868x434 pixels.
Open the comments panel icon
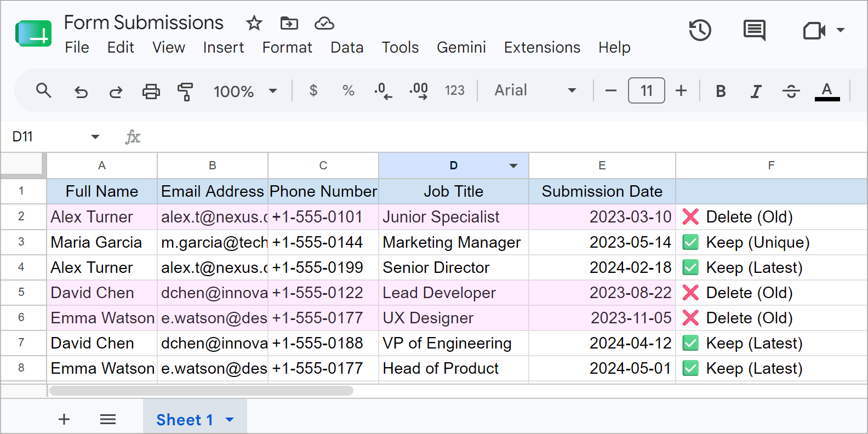tap(755, 30)
